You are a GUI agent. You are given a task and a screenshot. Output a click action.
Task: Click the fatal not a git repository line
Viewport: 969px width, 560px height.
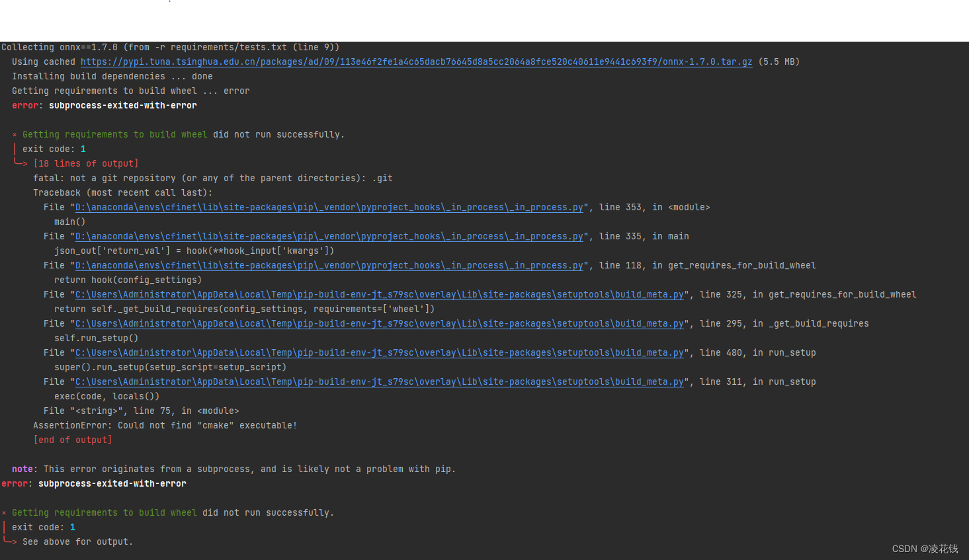pos(212,178)
